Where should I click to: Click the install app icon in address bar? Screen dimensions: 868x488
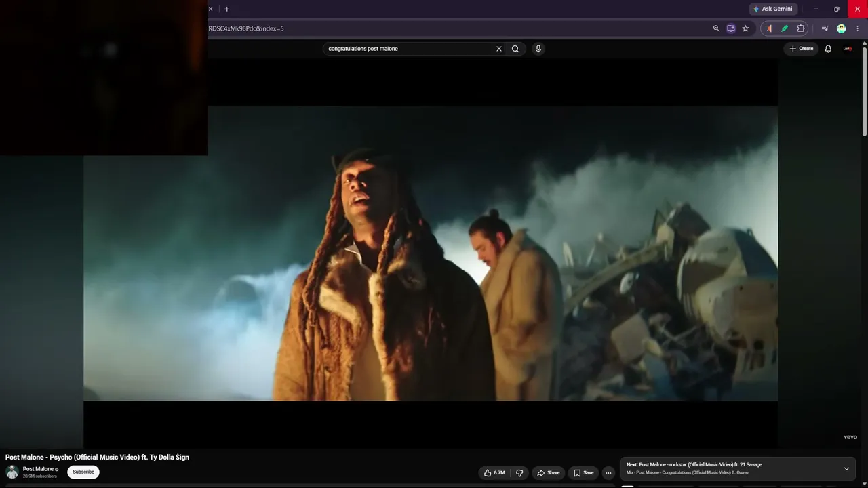pyautogui.click(x=730, y=28)
